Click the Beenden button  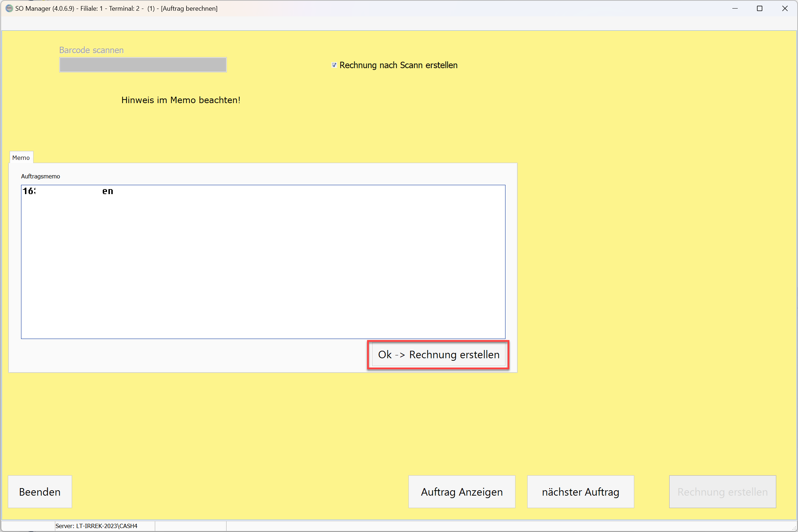click(x=40, y=492)
